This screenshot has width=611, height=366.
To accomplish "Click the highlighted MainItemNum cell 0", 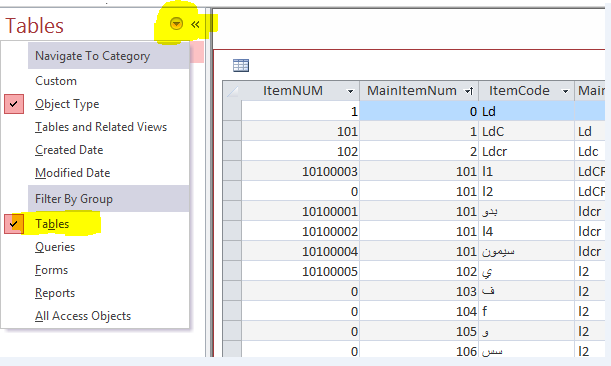I will (419, 111).
